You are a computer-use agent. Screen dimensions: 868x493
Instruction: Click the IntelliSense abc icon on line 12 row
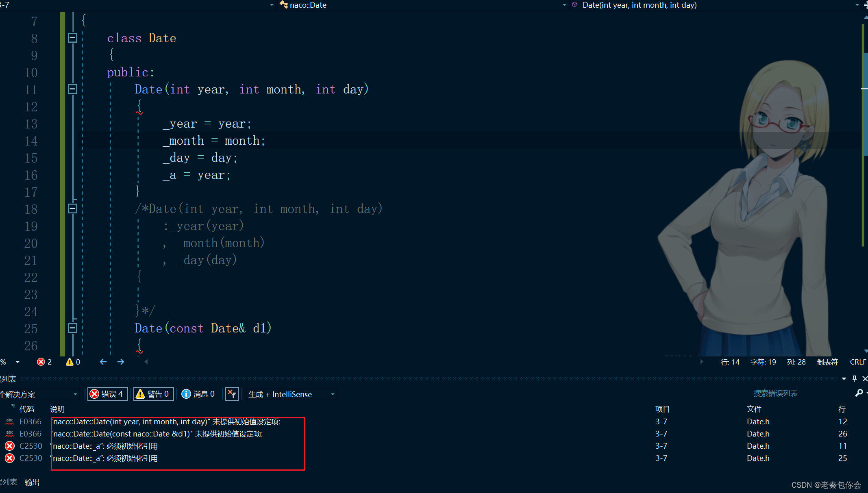click(9, 421)
